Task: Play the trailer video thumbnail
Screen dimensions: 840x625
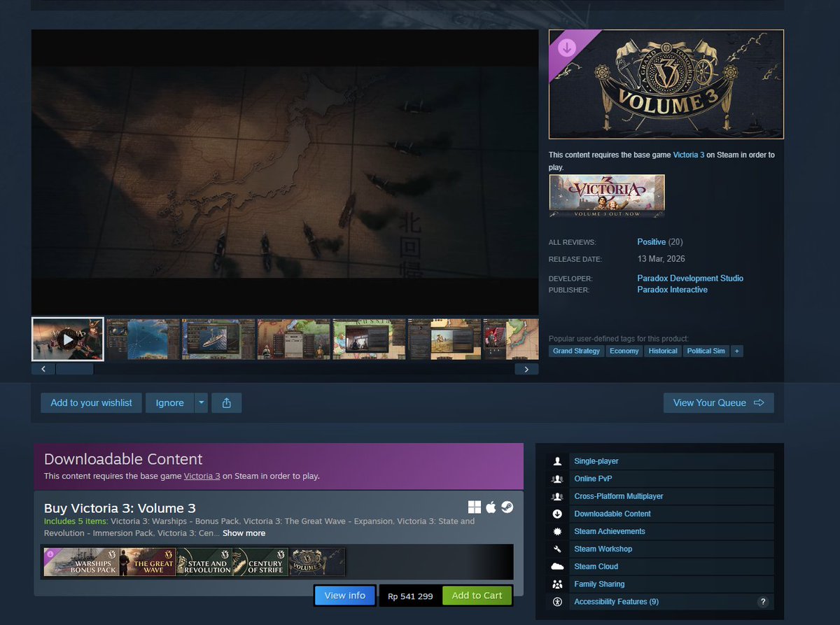Action: (x=68, y=339)
